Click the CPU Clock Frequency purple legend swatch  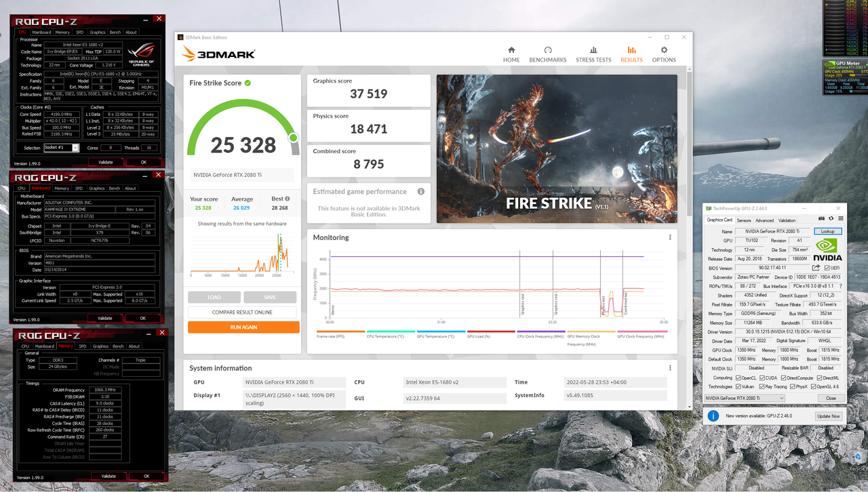(x=541, y=331)
